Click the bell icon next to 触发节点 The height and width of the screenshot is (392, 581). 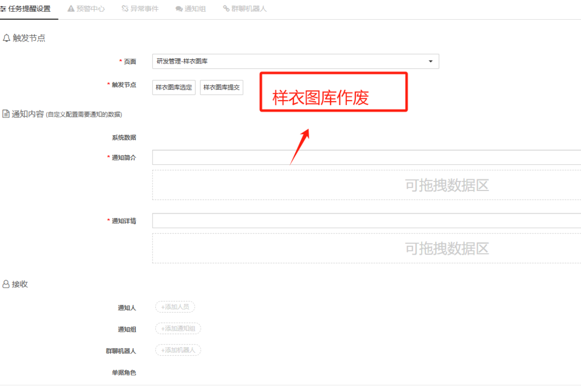pyautogui.click(x=6, y=38)
